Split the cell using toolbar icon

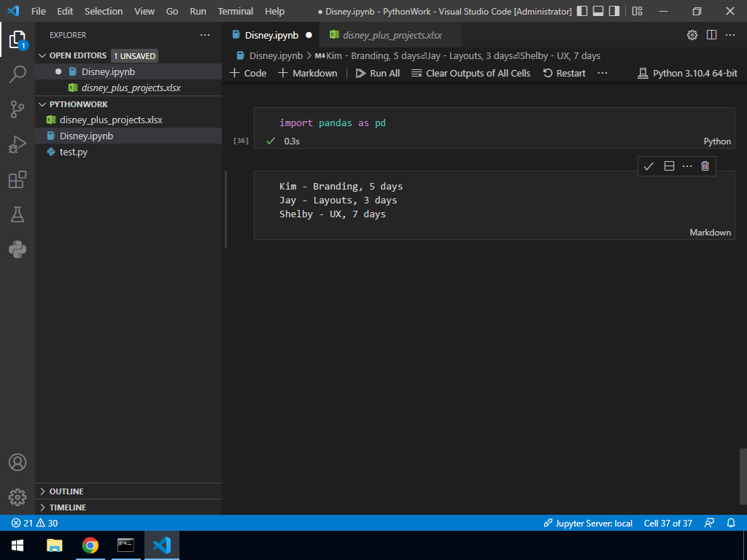point(669,166)
